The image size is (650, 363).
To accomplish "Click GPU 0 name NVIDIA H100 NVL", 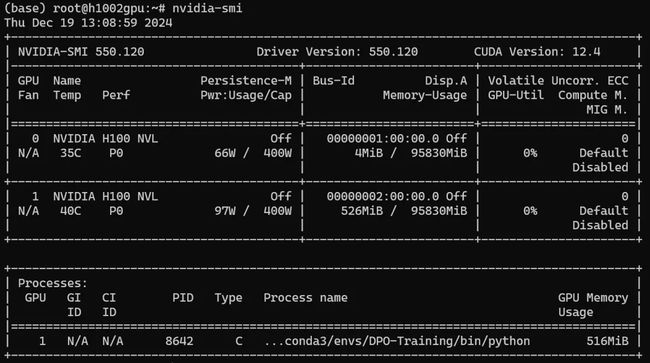I will pyautogui.click(x=105, y=138).
